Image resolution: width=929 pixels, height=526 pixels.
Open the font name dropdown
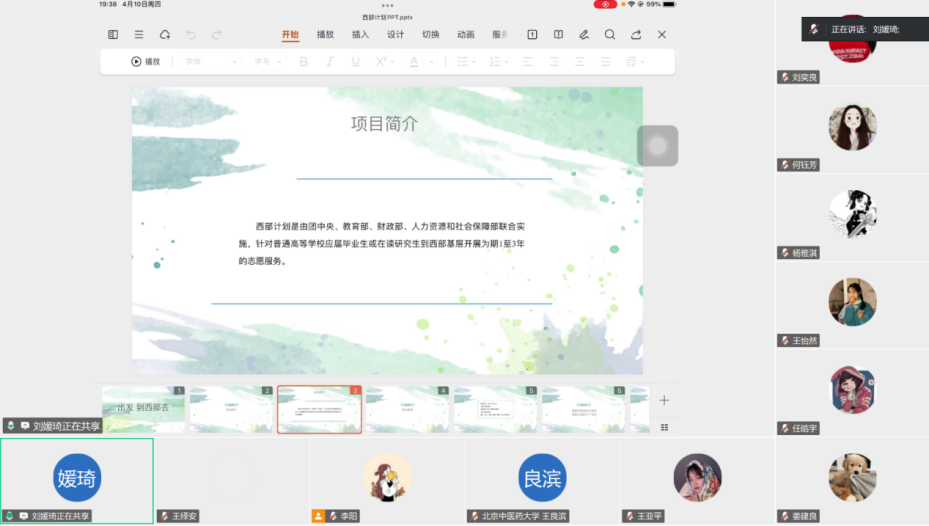click(x=210, y=62)
